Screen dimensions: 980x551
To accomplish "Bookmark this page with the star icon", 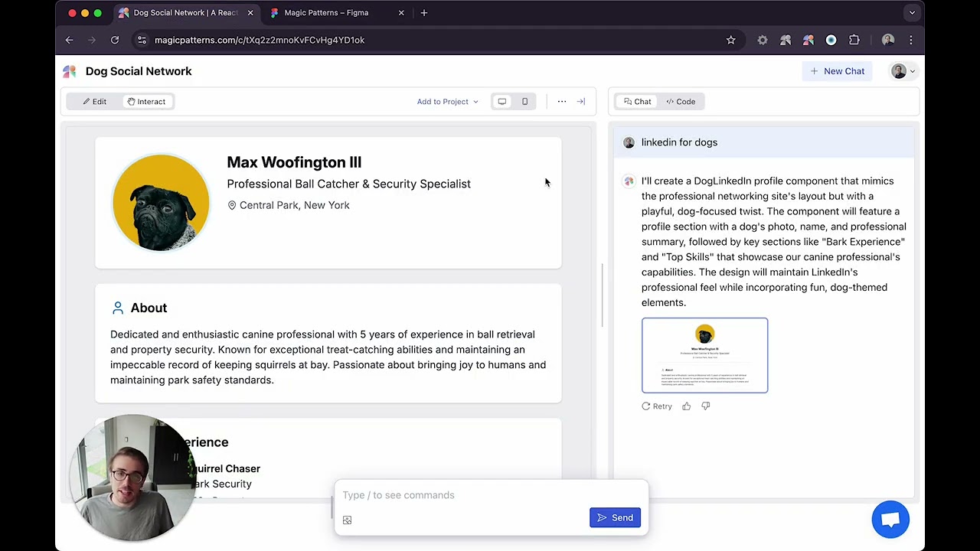I will tap(730, 40).
